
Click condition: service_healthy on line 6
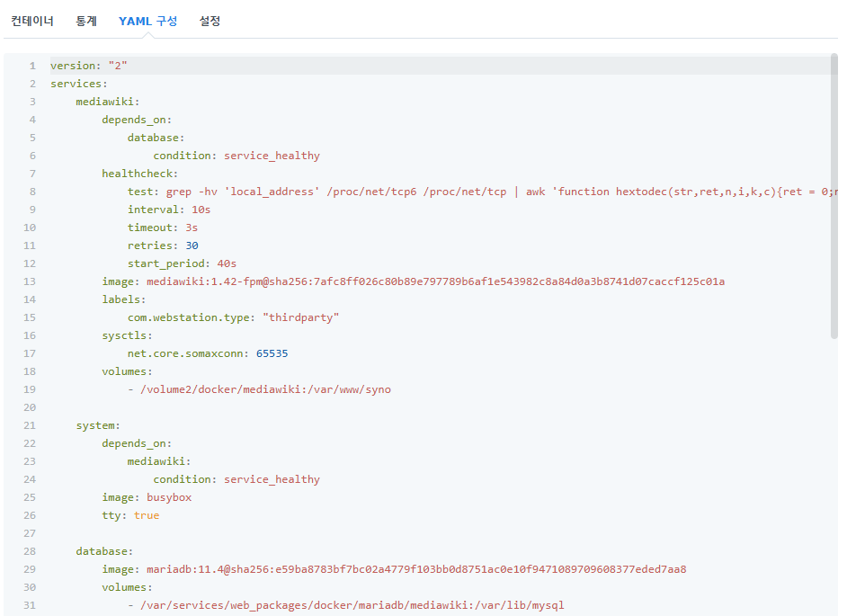(x=236, y=156)
